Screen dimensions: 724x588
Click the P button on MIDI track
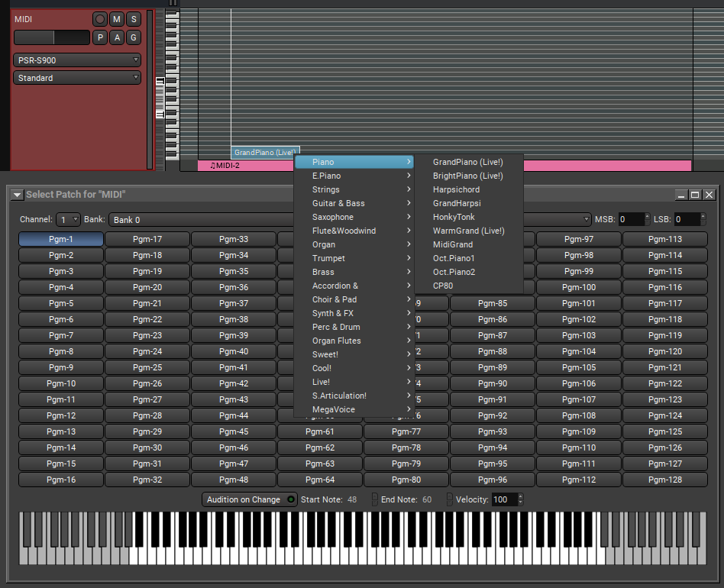100,37
